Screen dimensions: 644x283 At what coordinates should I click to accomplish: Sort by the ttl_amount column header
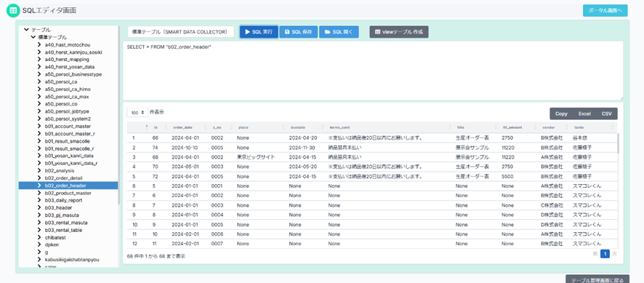pyautogui.click(x=519, y=127)
